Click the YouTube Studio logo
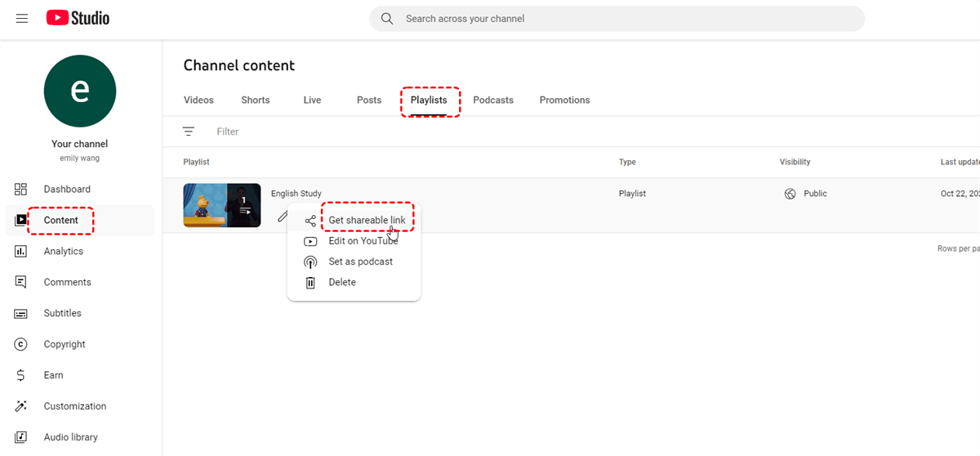Screen dimensions: 980x456 coord(78,18)
